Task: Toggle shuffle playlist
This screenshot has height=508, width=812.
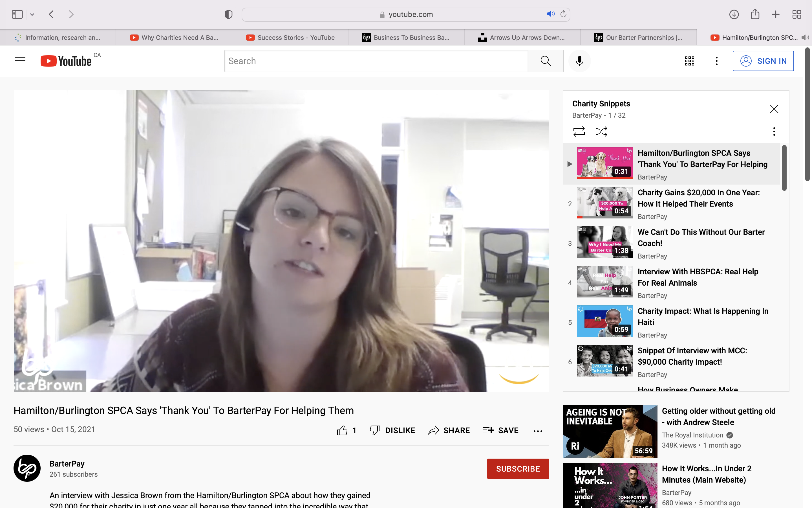Action: tap(601, 131)
